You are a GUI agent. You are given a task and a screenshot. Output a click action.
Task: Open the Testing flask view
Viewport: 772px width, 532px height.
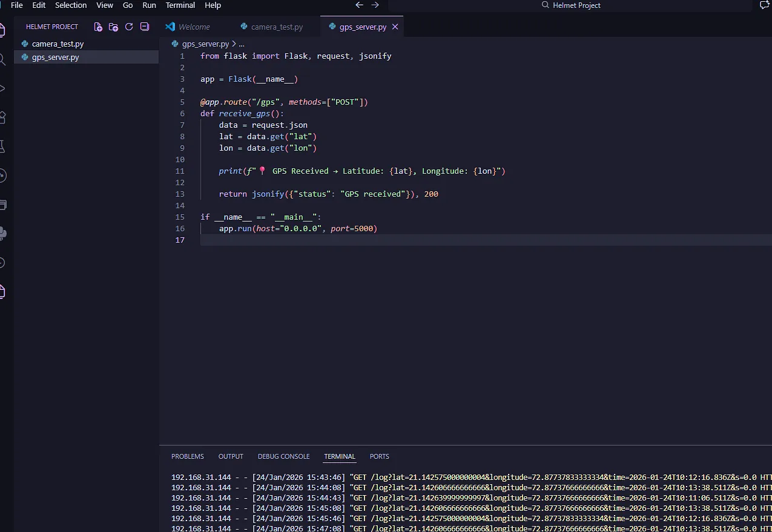[2, 146]
